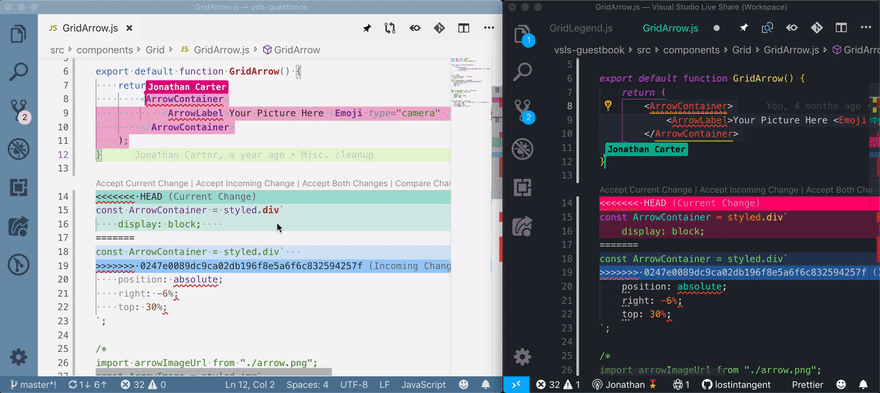Open Source Control in the left light-theme window
Image resolution: width=880 pixels, height=393 pixels.
19,111
